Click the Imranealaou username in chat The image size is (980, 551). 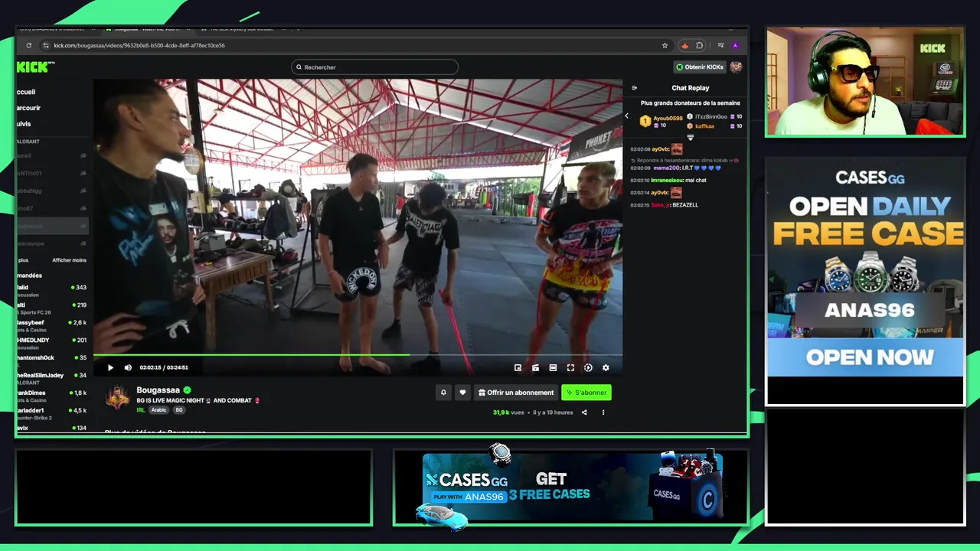[668, 181]
